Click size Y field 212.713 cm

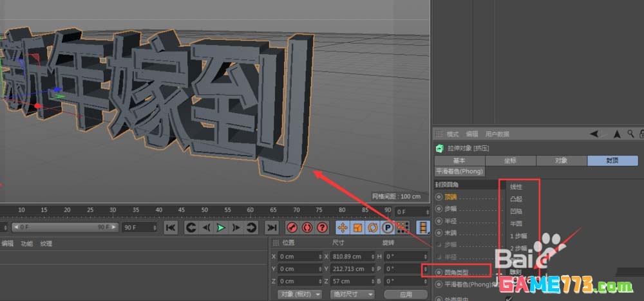click(x=352, y=269)
